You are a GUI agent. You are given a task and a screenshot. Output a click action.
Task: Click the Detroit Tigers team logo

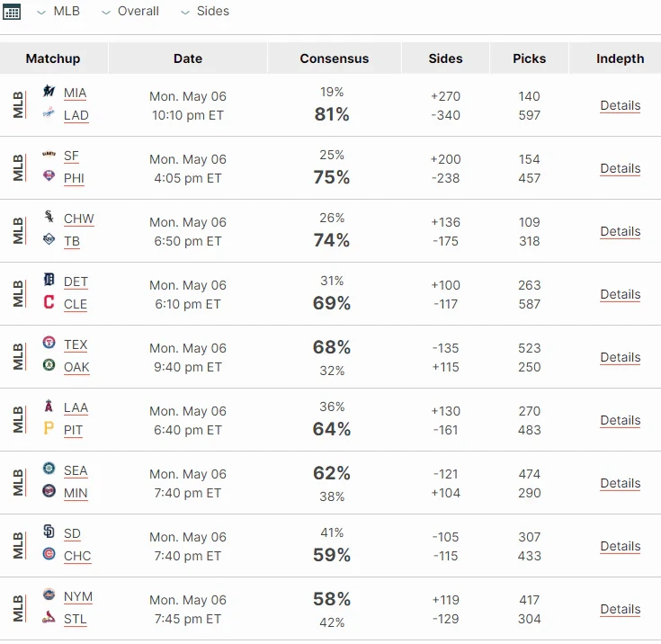[x=49, y=279]
